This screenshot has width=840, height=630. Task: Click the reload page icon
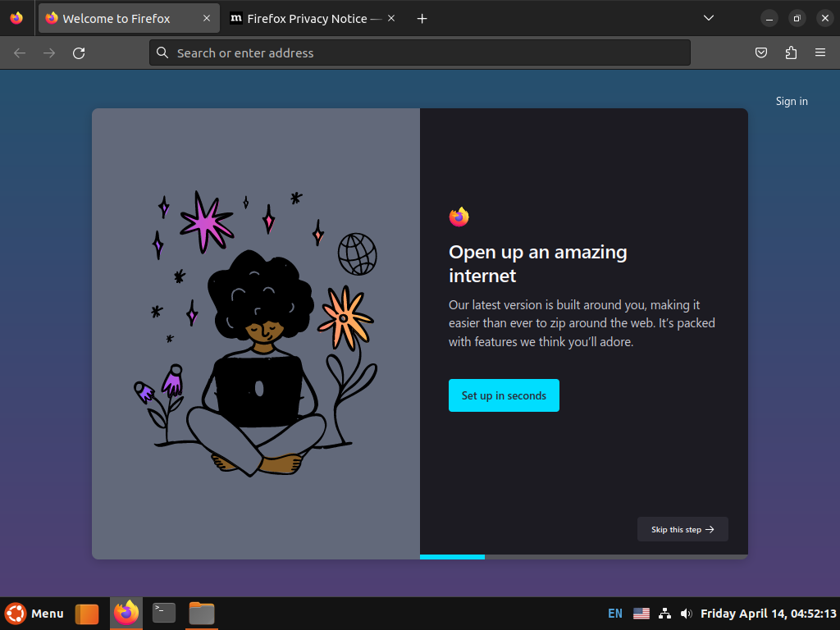[79, 53]
